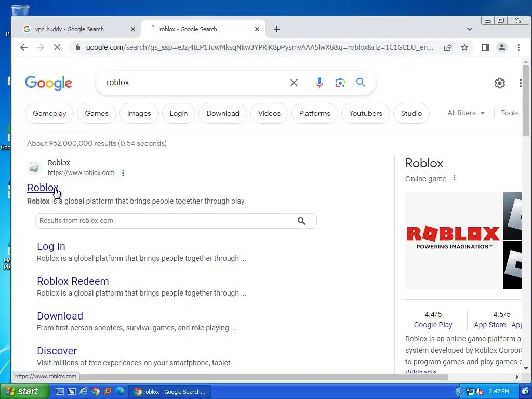This screenshot has width=532, height=399.
Task: Open the Google Play rating link
Action: (x=433, y=325)
